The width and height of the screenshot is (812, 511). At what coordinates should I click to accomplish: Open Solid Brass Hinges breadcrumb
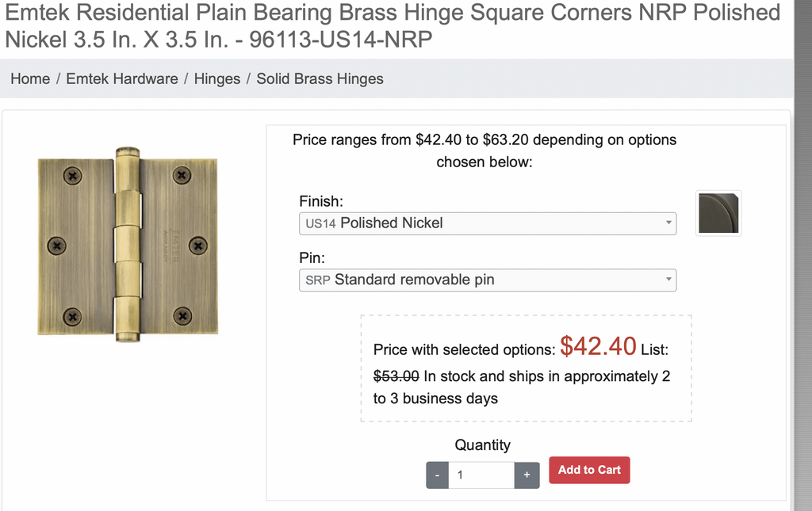[320, 78]
